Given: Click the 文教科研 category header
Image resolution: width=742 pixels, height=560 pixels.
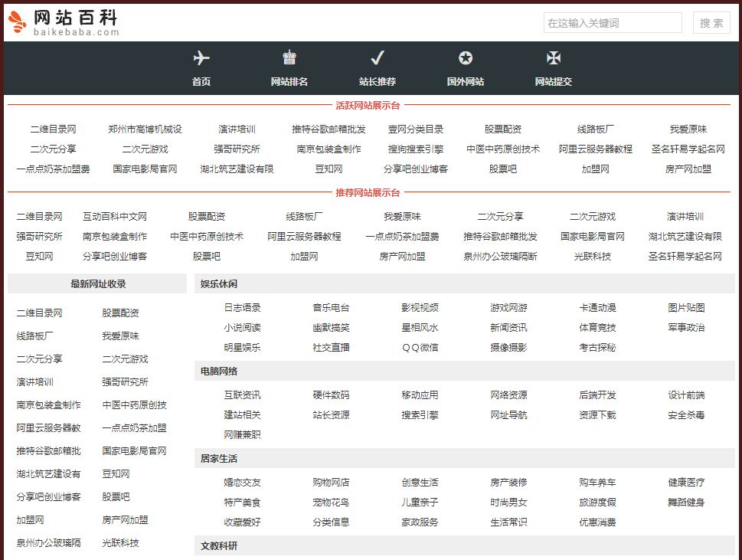Looking at the screenshot, I should tap(219, 545).
